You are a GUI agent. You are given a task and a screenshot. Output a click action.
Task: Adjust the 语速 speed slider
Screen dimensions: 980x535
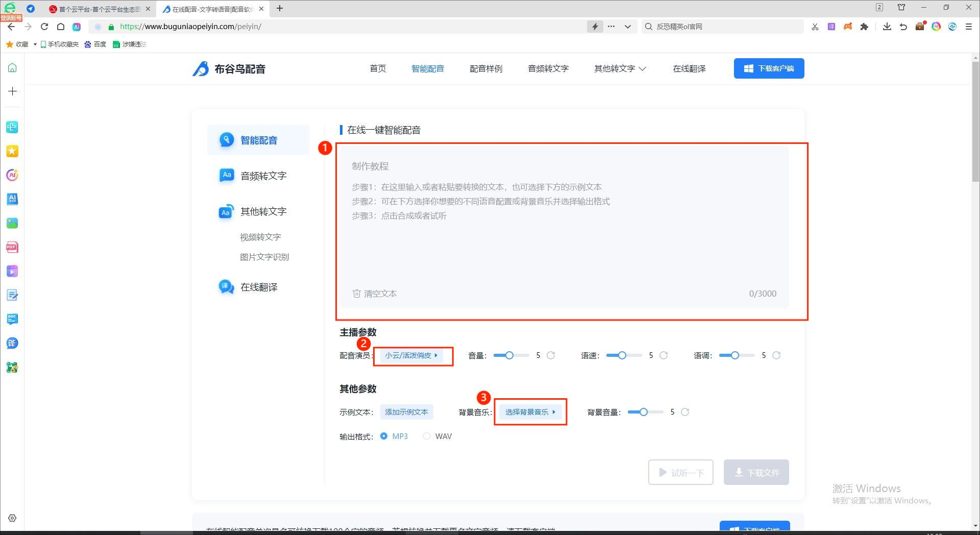click(624, 355)
